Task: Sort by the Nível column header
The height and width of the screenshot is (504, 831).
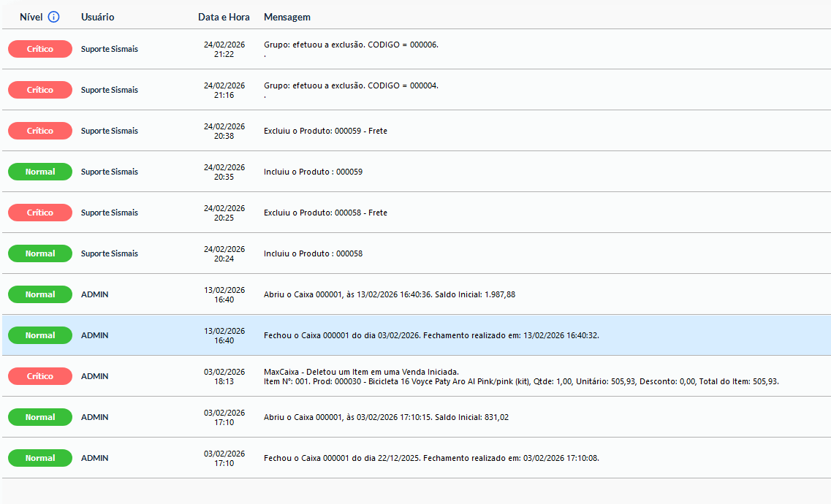Action: (x=31, y=17)
